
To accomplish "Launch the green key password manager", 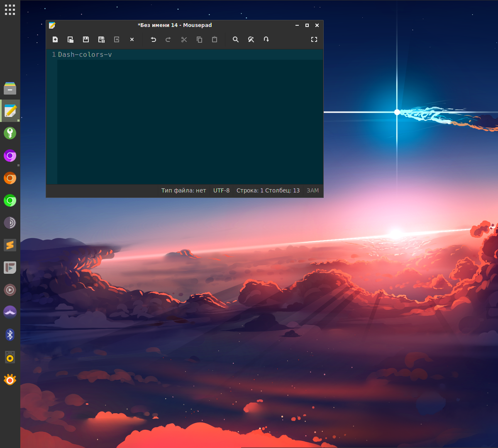I will tap(10, 133).
